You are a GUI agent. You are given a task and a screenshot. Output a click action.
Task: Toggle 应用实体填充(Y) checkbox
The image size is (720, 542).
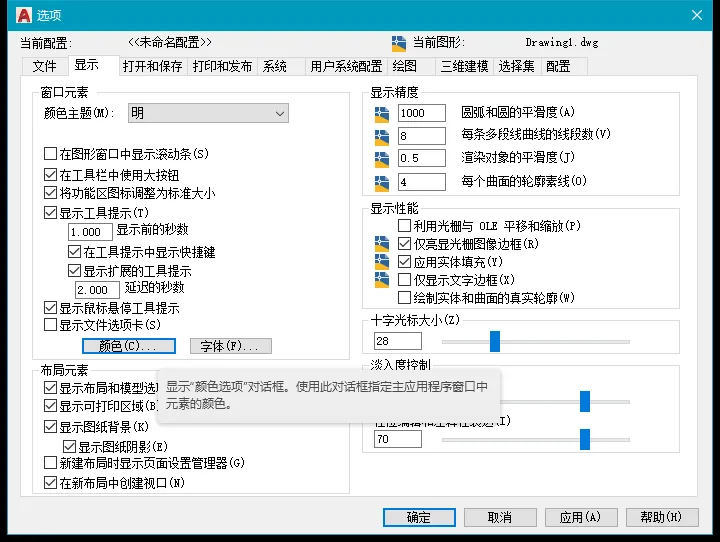pyautogui.click(x=404, y=261)
